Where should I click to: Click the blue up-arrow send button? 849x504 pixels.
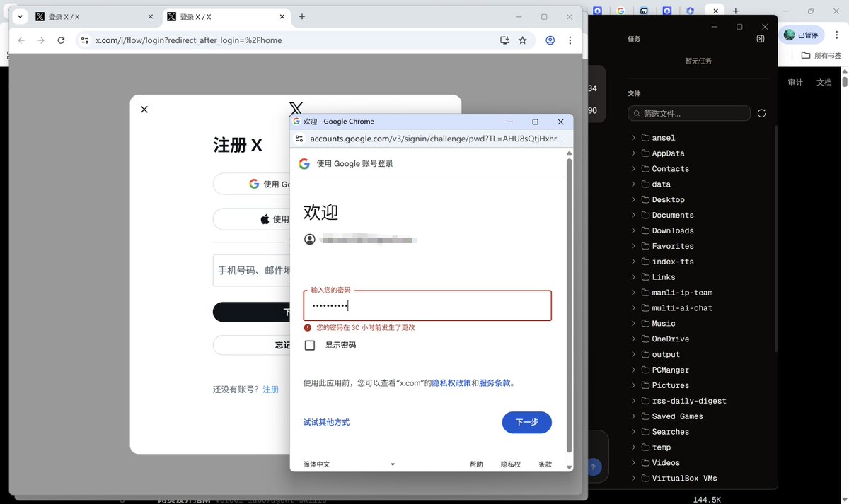pyautogui.click(x=593, y=467)
